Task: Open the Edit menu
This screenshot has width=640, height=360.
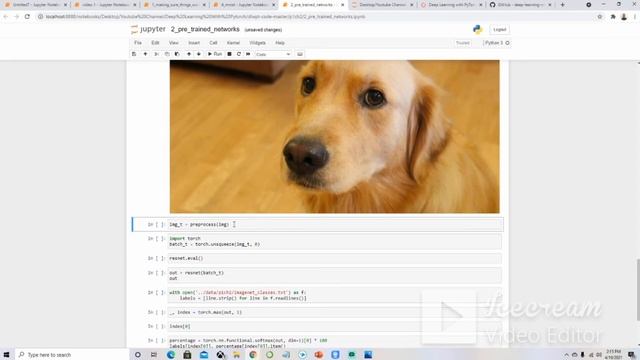Action: coord(155,43)
